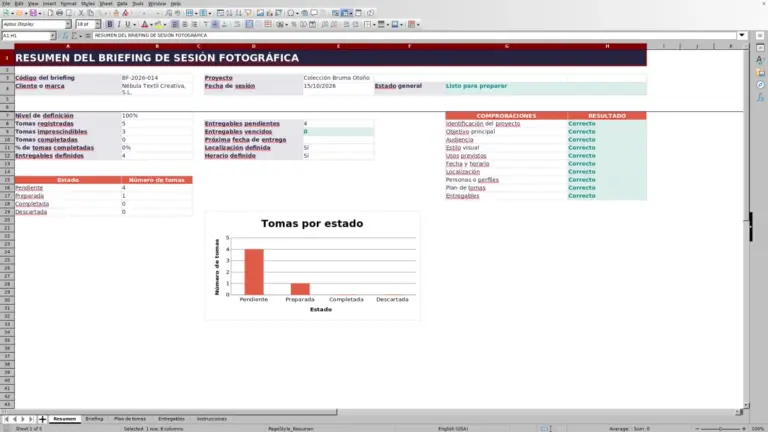Open sidebar Gallery panel icon

[760, 72]
